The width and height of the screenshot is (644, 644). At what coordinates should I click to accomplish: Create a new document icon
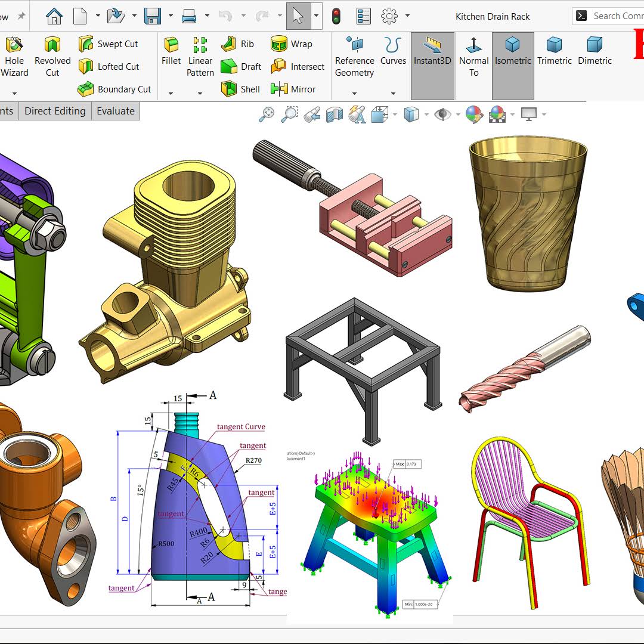(x=80, y=17)
